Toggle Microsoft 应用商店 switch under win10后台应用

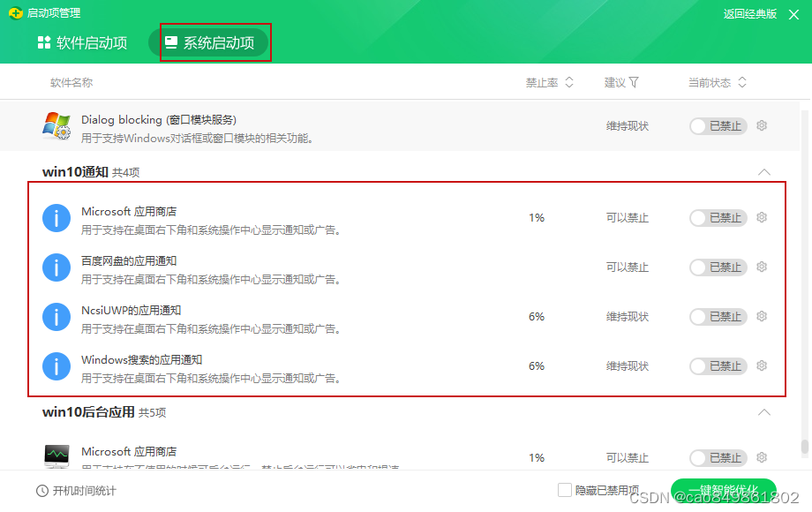tap(718, 457)
